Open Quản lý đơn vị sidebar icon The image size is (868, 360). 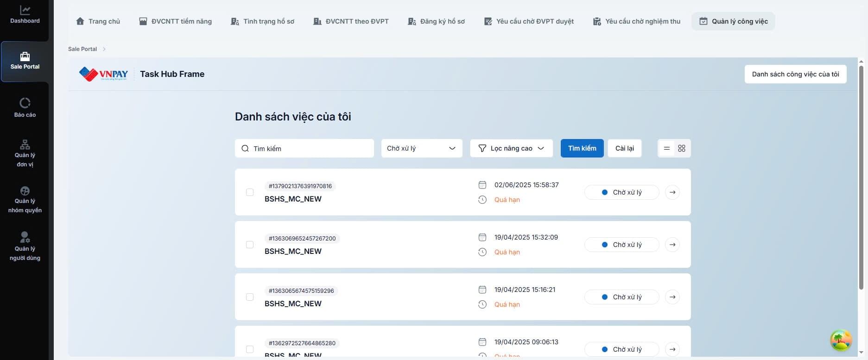(x=25, y=145)
